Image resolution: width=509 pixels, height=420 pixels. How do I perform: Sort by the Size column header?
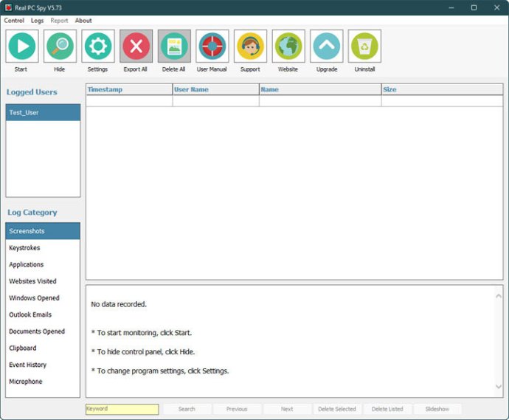click(x=442, y=89)
